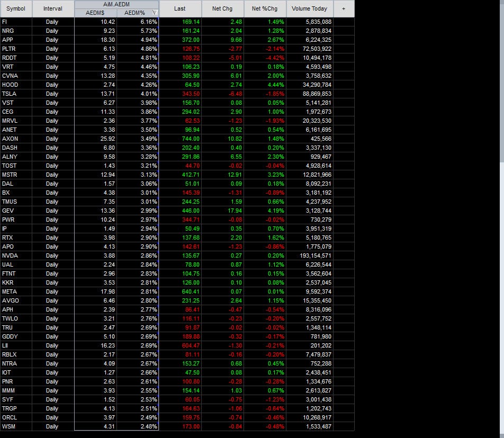Click the AEDM% sort arrow icon
Viewport: 504px width, 438px height.
point(155,13)
